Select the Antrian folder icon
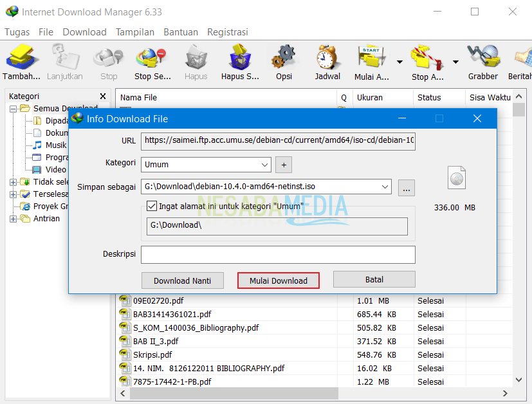This screenshot has width=532, height=404. (x=25, y=219)
